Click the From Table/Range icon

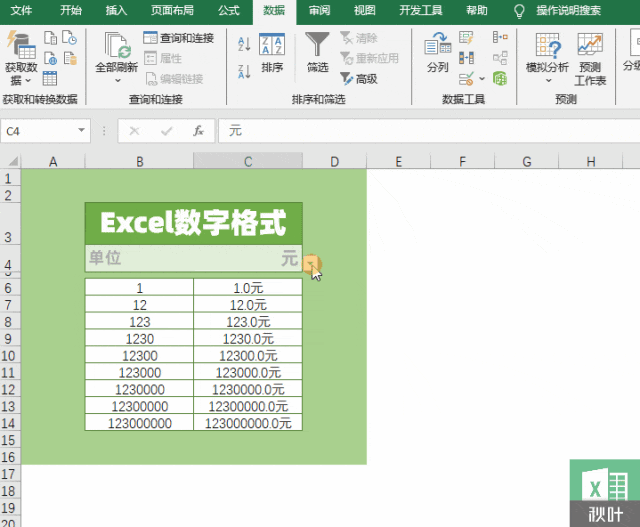[50, 78]
